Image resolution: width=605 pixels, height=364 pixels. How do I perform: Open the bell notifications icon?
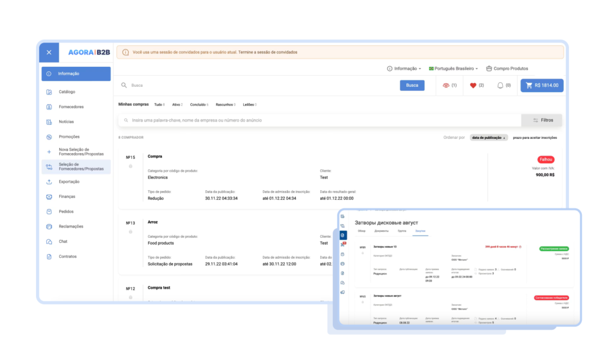pos(500,86)
